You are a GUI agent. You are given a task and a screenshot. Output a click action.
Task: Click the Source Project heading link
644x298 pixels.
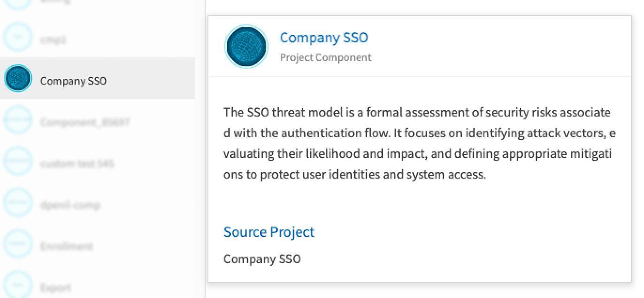269,232
